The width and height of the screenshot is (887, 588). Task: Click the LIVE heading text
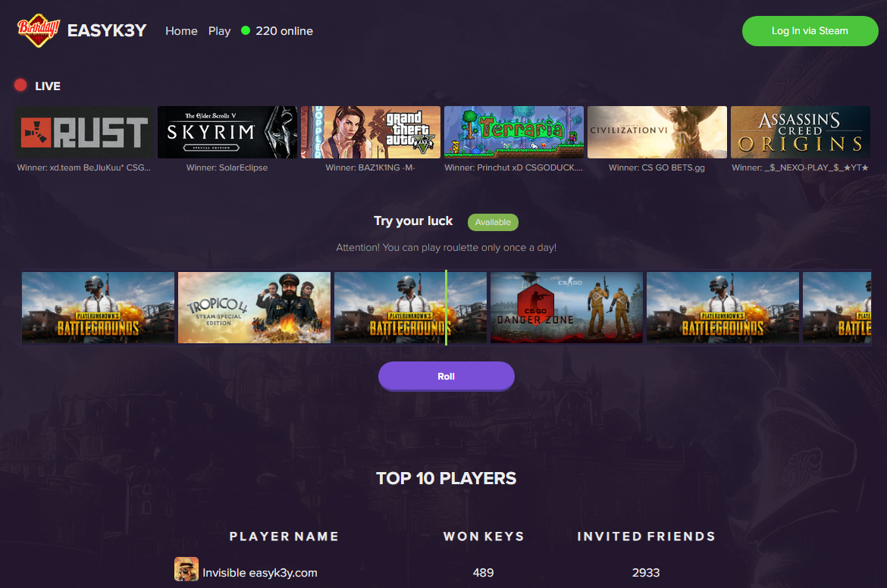pyautogui.click(x=48, y=86)
